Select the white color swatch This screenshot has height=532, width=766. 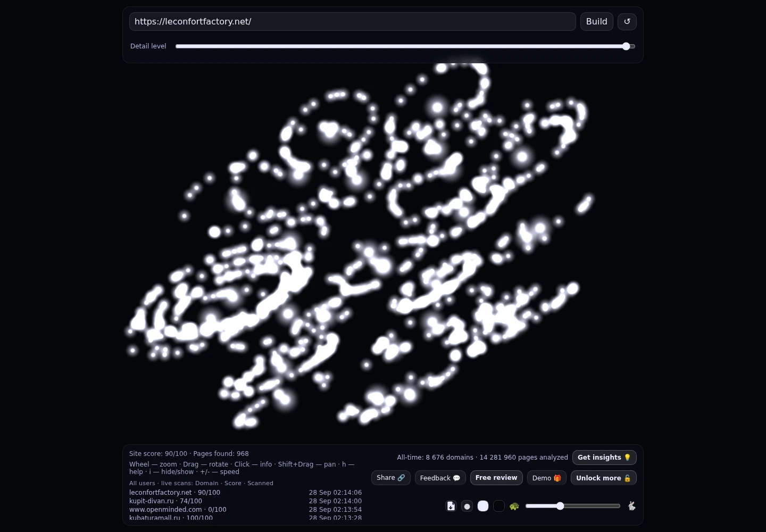tap(483, 506)
